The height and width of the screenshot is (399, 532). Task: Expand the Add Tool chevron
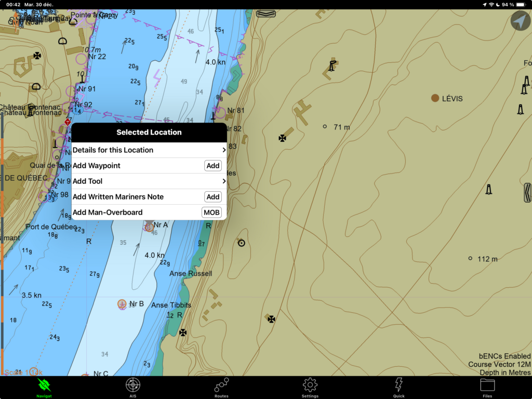coord(224,181)
